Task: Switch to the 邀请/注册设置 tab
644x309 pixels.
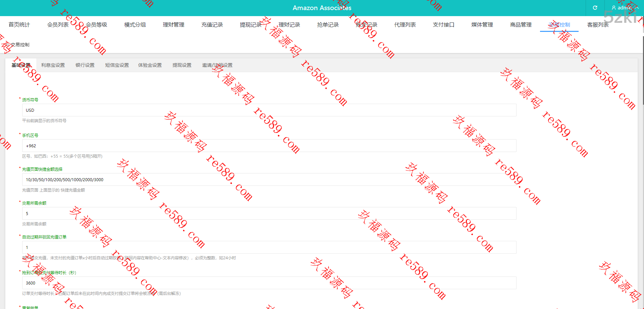Action: click(x=217, y=65)
